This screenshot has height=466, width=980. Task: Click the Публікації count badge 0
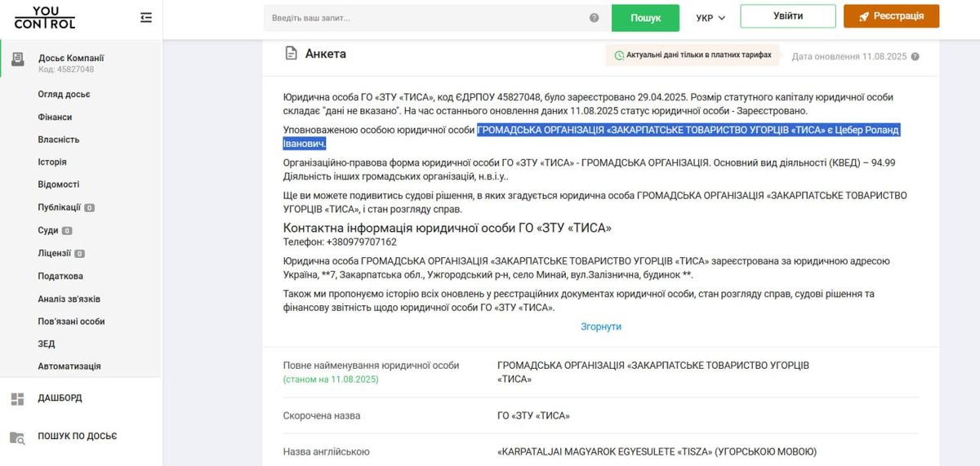[90, 208]
